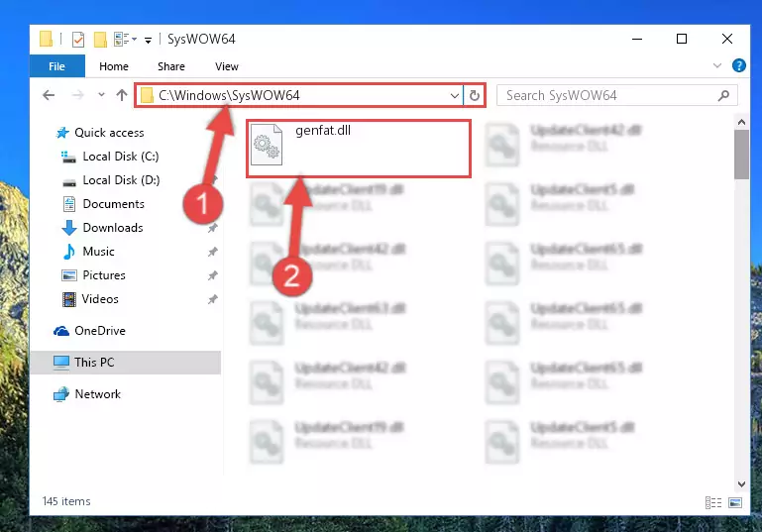The image size is (762, 532).
Task: Switch to the Share ribbon tab
Action: tap(171, 66)
